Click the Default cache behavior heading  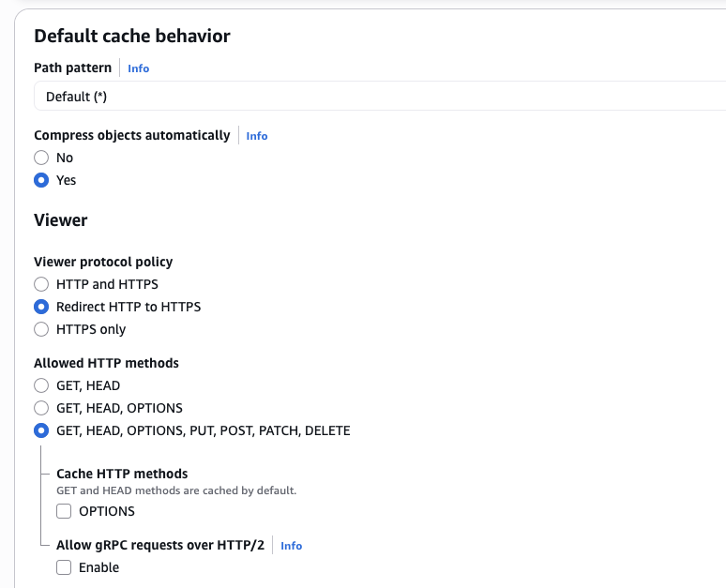[x=132, y=37]
